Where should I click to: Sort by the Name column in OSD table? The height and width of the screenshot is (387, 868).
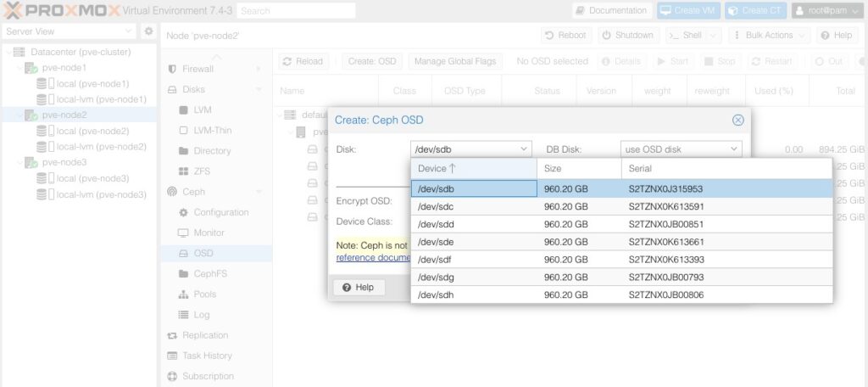(x=325, y=91)
